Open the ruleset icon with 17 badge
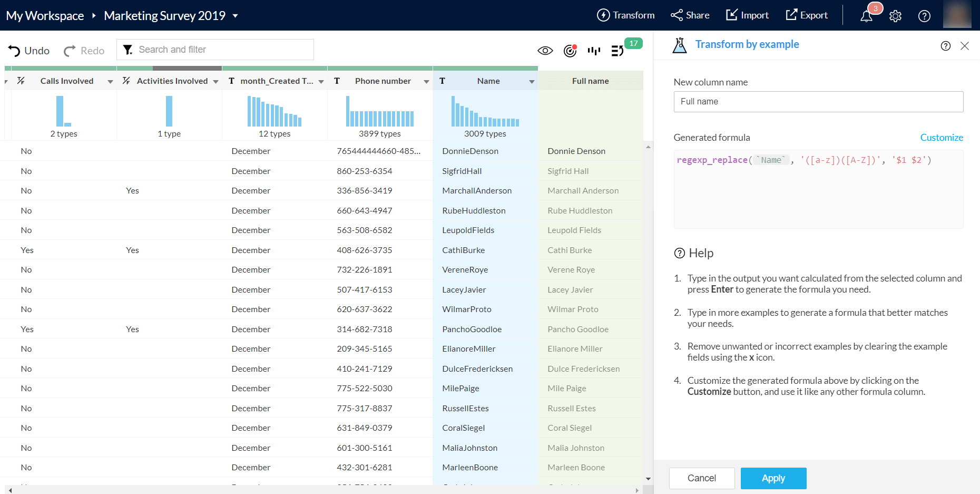This screenshot has height=494, width=980. (618, 51)
